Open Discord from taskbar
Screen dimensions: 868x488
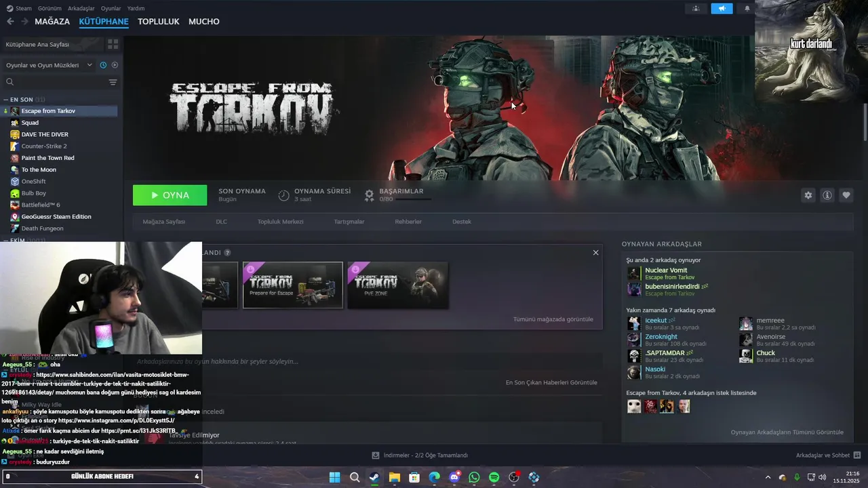(454, 477)
